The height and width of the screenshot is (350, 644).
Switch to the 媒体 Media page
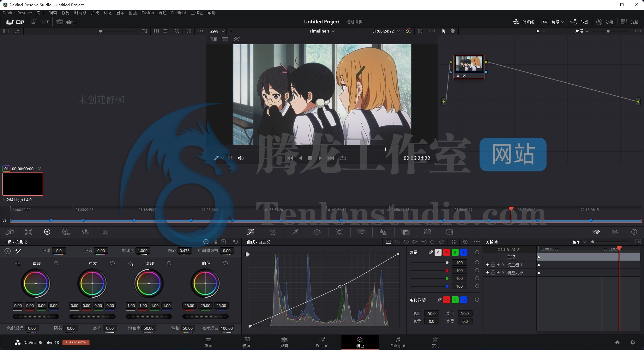208,342
